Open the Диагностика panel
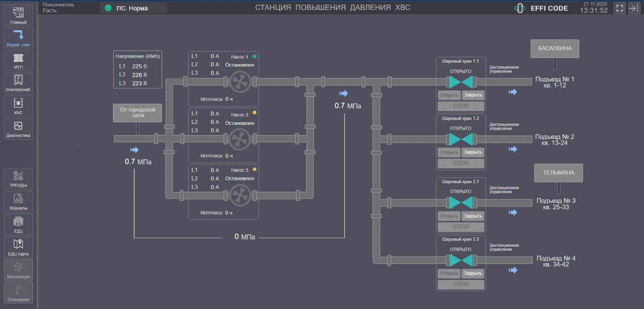This screenshot has width=644, height=309. click(x=18, y=129)
